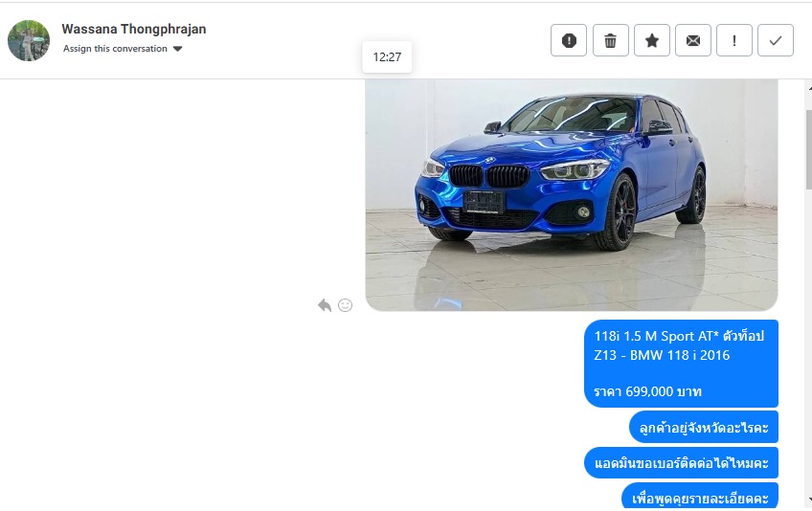Mark conversation done with checkmark icon
Viewport: 812px width, 511px height.
point(776,40)
